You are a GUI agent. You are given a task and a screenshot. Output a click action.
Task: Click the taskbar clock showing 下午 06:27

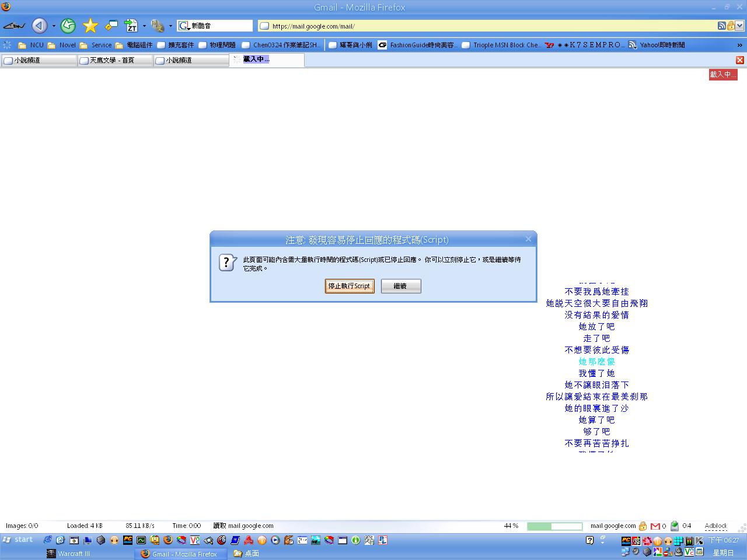[x=724, y=540]
